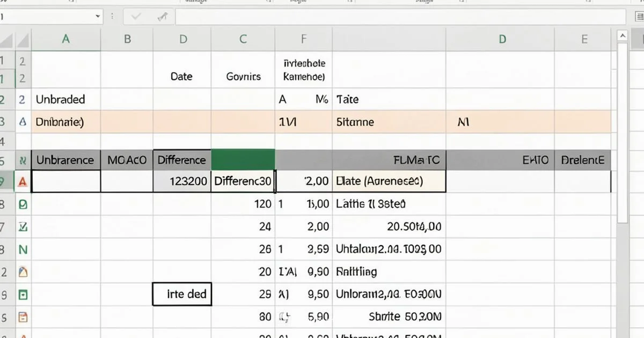Click the vertical ellipsis next to the formula bar
The image size is (644, 338).
(112, 17)
